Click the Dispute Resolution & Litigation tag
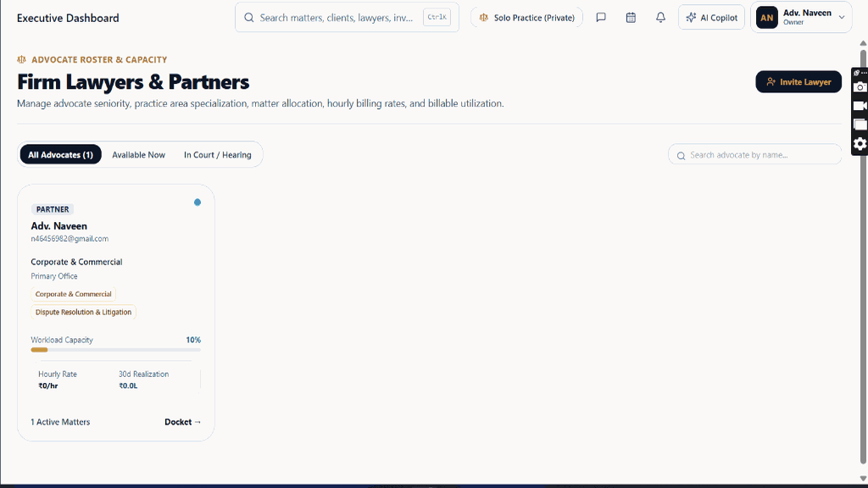This screenshot has height=488, width=868. (84, 312)
